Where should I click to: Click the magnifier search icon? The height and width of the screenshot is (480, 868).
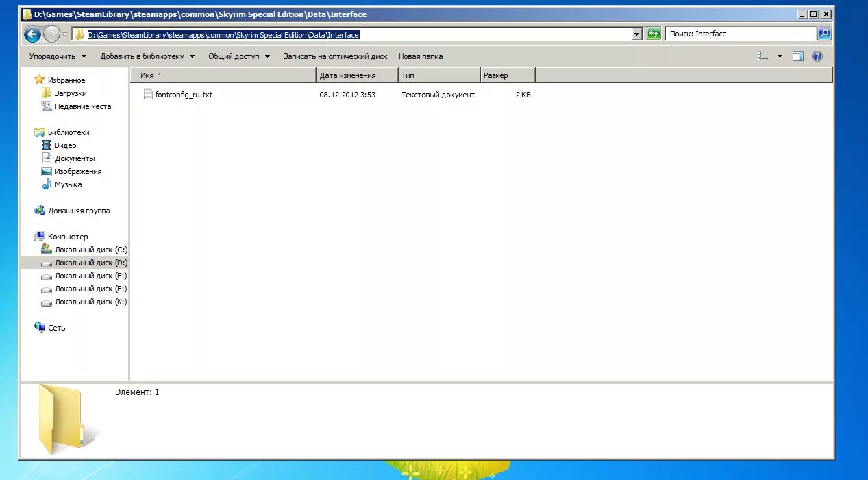coord(824,34)
